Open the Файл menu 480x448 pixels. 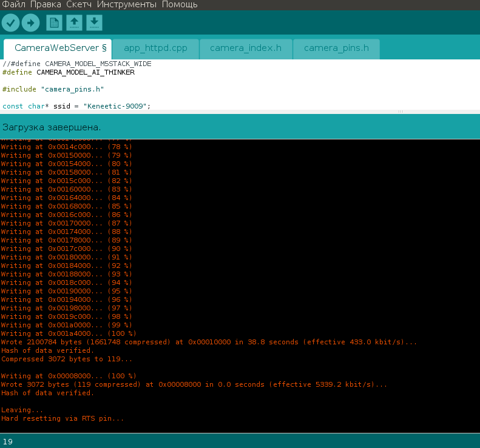[x=13, y=5]
